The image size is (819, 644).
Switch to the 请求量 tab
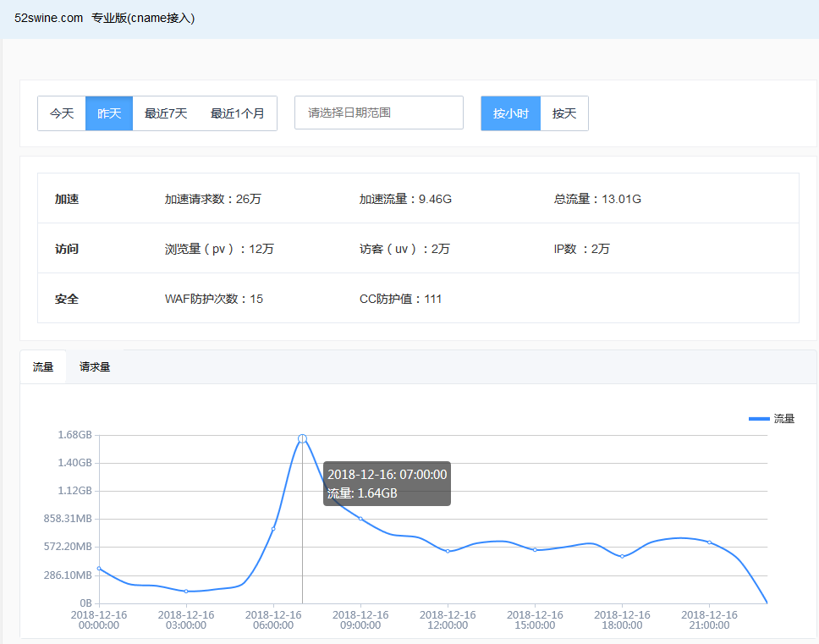point(95,367)
